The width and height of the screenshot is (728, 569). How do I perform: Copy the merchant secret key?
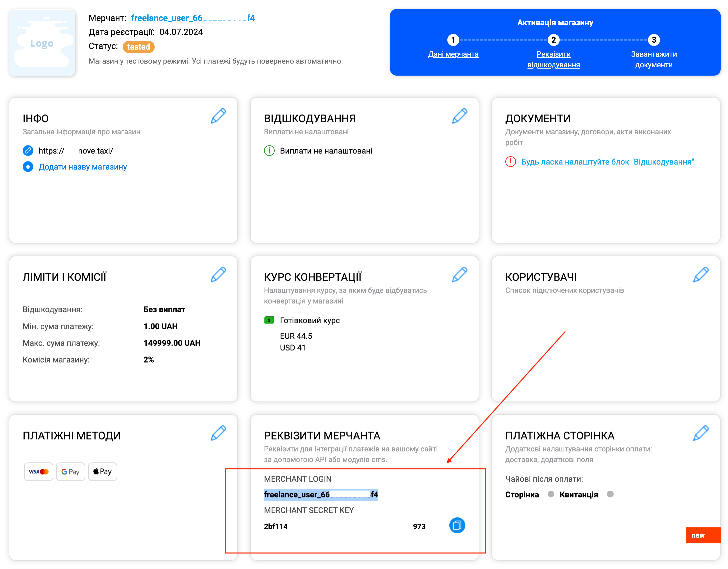(x=457, y=525)
